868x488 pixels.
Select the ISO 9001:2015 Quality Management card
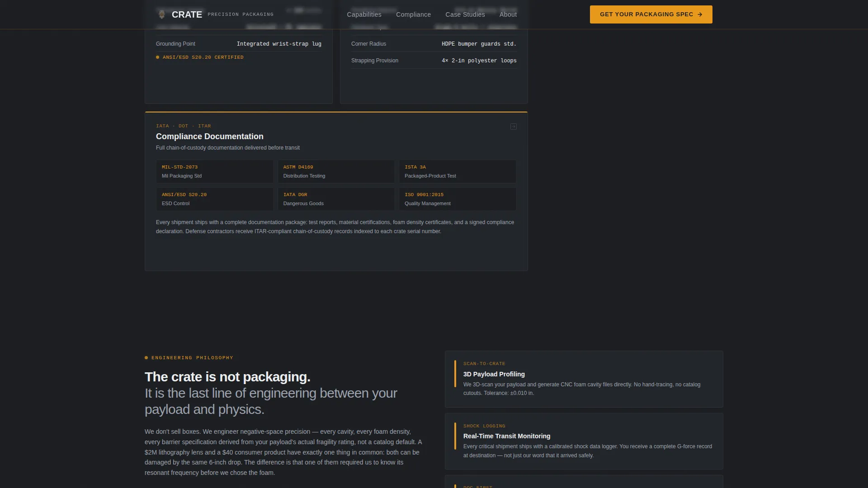(x=458, y=199)
